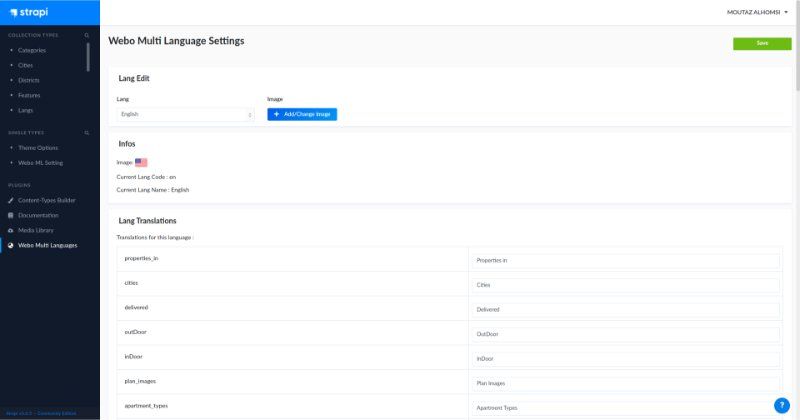This screenshot has height=420, width=800.
Task: Open the blue help question mark button
Action: (782, 405)
